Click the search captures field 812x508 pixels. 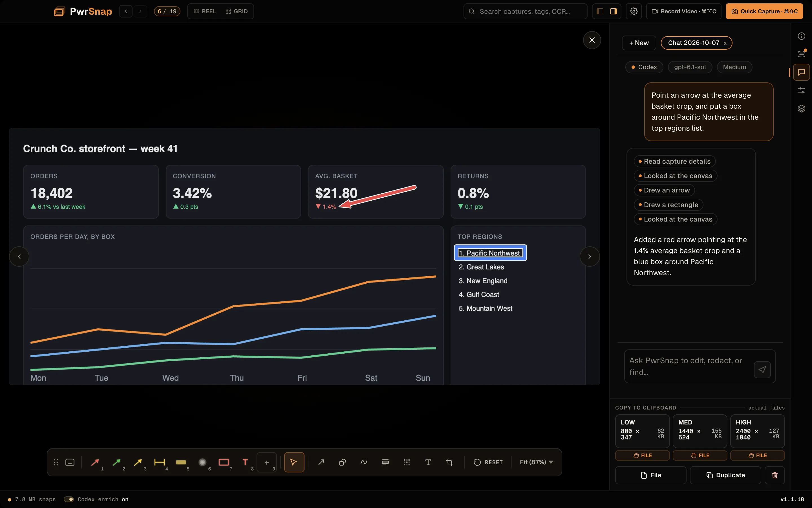(525, 11)
